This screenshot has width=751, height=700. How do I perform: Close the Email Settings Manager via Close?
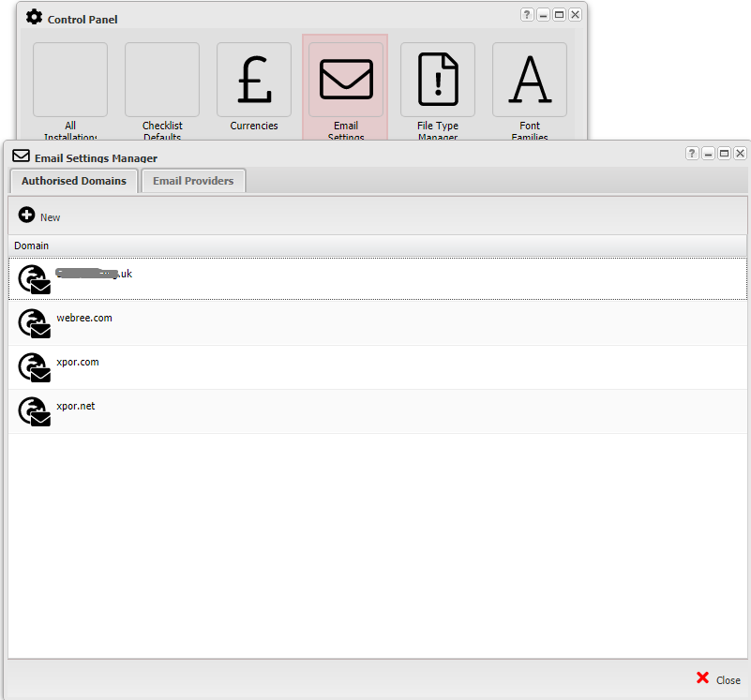pyautogui.click(x=718, y=679)
